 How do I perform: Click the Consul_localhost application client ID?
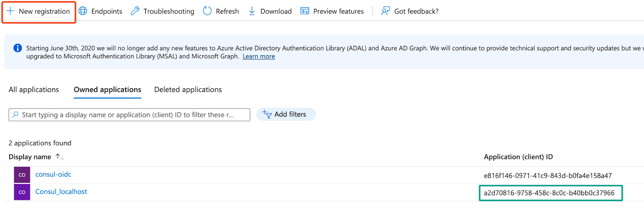tap(549, 193)
